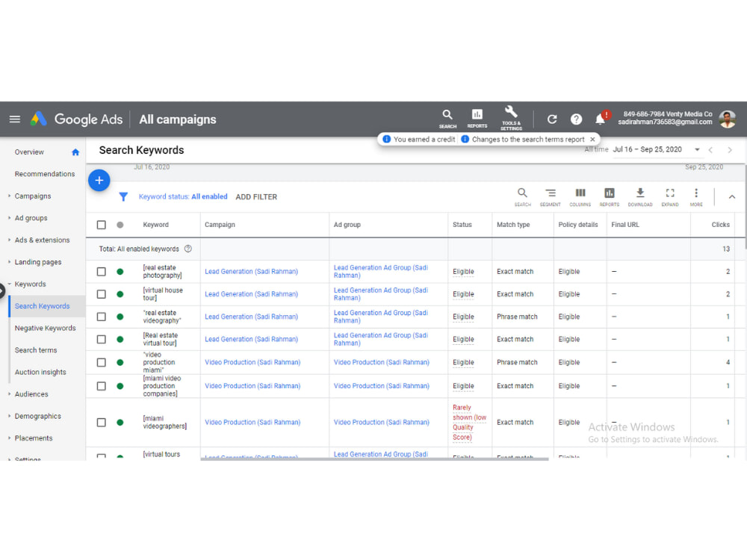Sort by Clicks column header

(x=720, y=225)
